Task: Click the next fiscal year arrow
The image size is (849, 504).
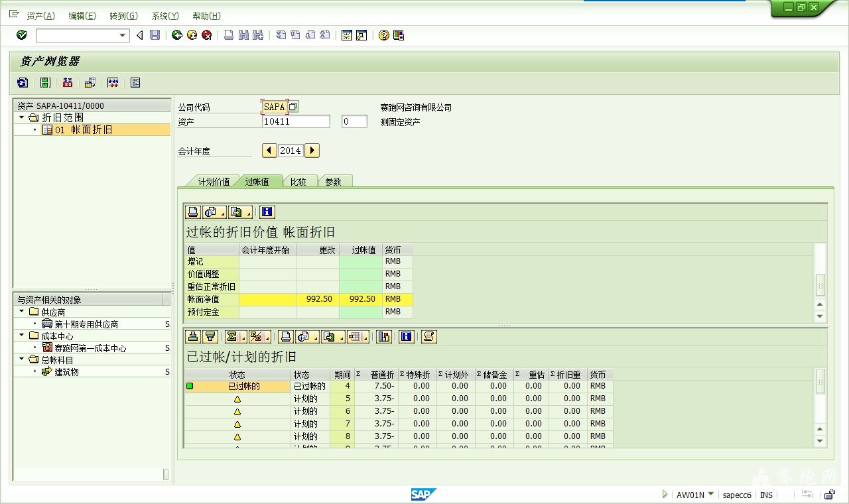Action: tap(312, 151)
